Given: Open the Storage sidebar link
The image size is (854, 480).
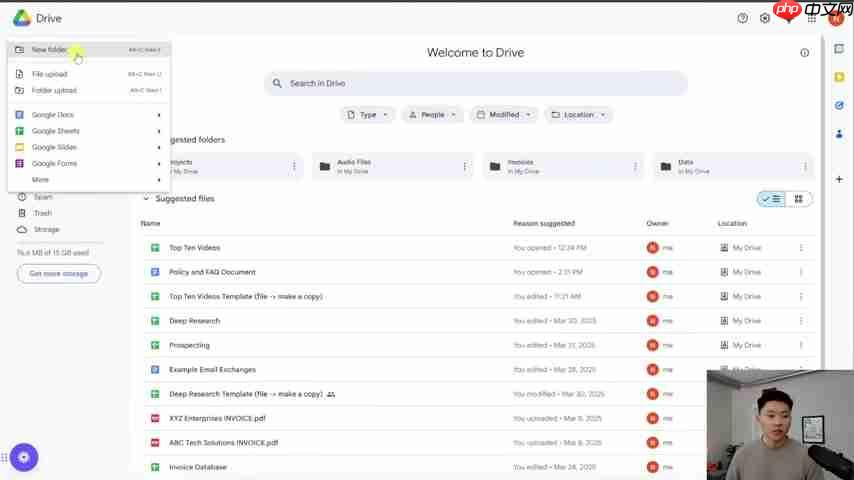Looking at the screenshot, I should tap(46, 229).
